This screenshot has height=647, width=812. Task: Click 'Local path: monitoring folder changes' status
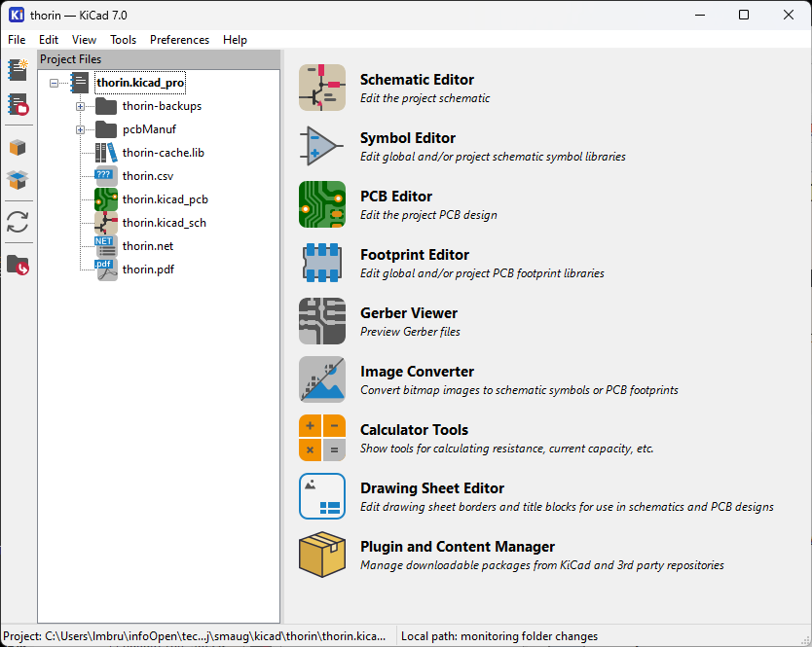[499, 636]
